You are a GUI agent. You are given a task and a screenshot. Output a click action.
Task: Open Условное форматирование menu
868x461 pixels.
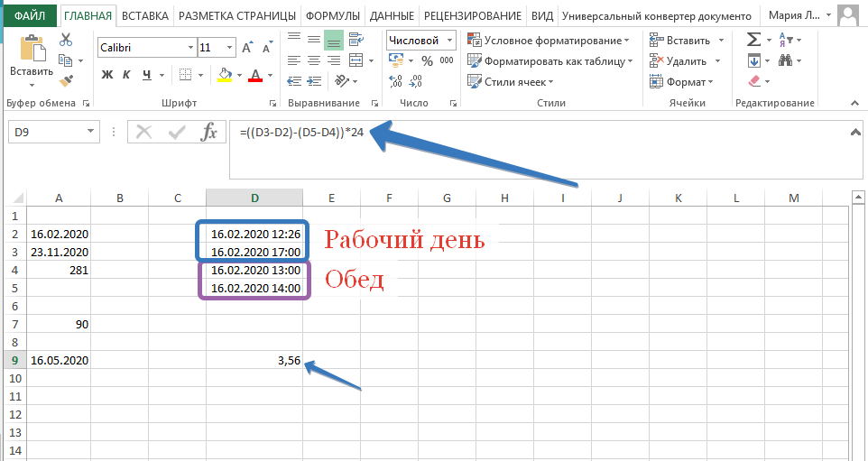pyautogui.click(x=549, y=41)
